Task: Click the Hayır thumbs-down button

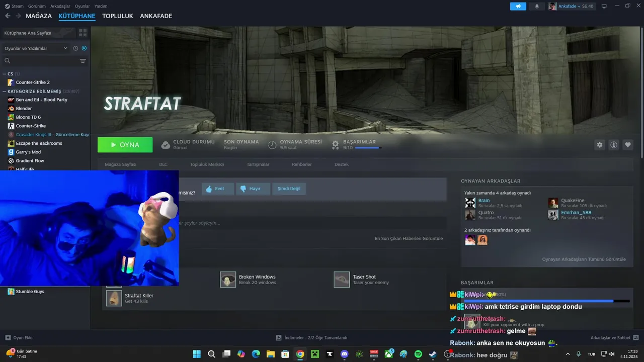Action: 253,189
